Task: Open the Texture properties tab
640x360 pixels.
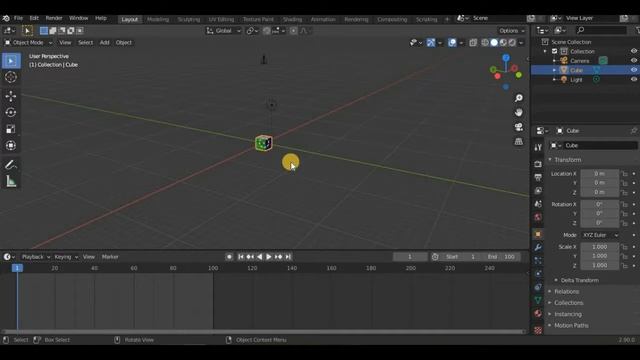Action: pos(538,330)
